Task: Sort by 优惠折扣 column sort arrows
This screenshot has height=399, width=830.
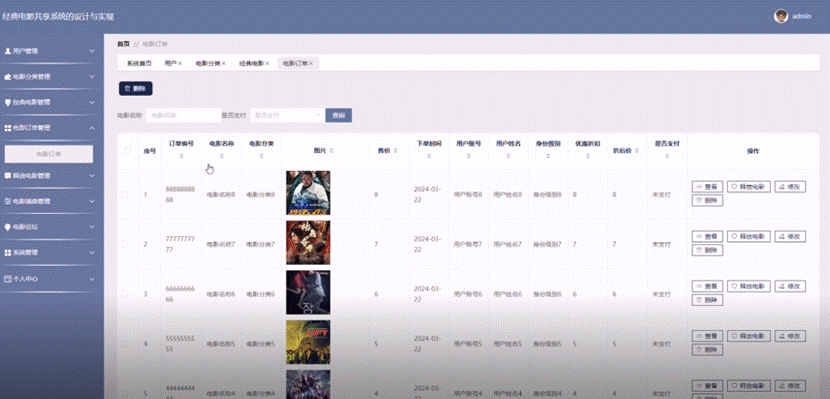Action: tap(588, 156)
